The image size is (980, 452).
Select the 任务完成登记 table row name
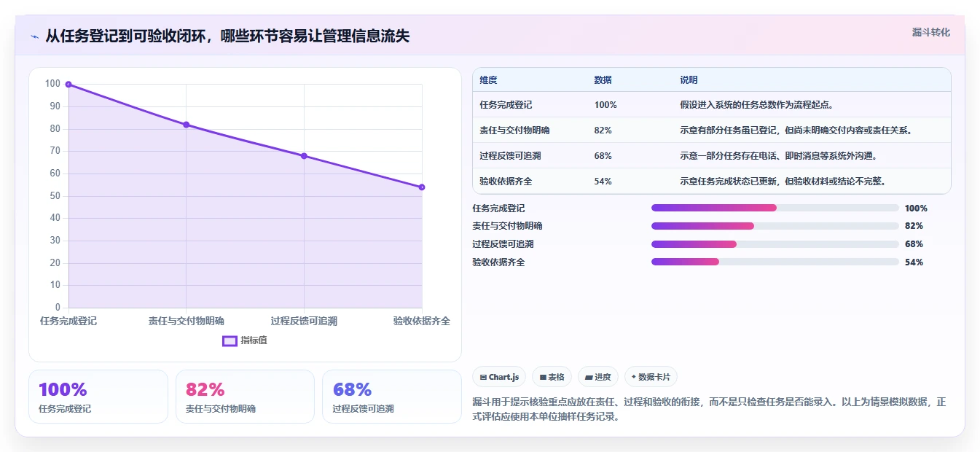[x=506, y=105]
